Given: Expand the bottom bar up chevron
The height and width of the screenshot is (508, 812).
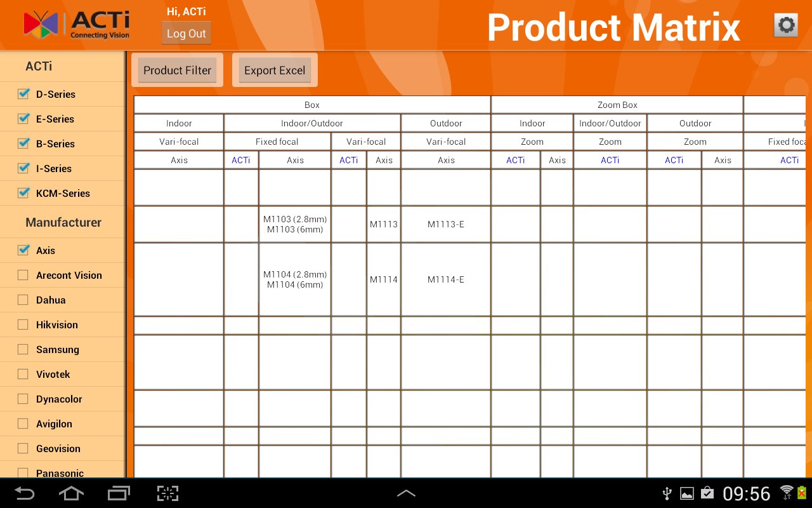Looking at the screenshot, I should (406, 493).
